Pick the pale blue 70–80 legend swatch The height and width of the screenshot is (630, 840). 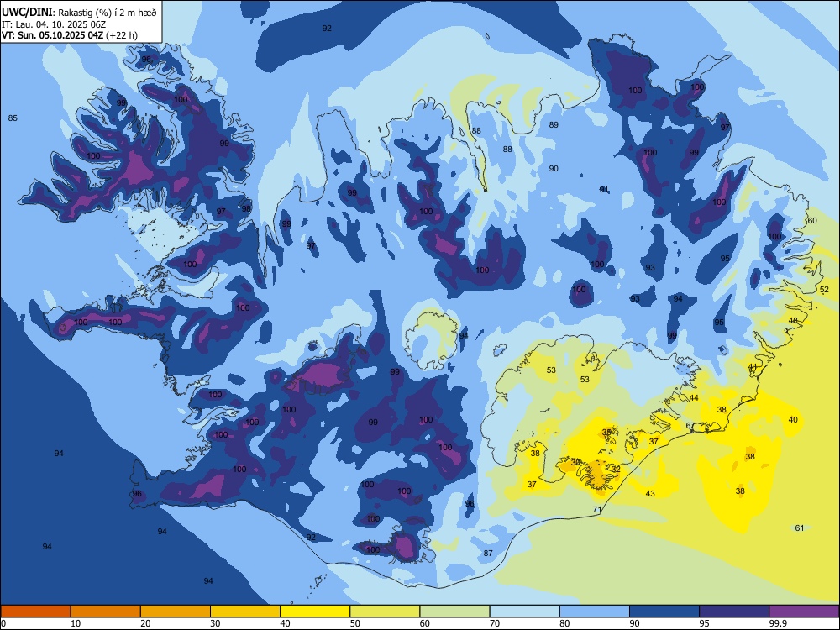tap(524, 612)
